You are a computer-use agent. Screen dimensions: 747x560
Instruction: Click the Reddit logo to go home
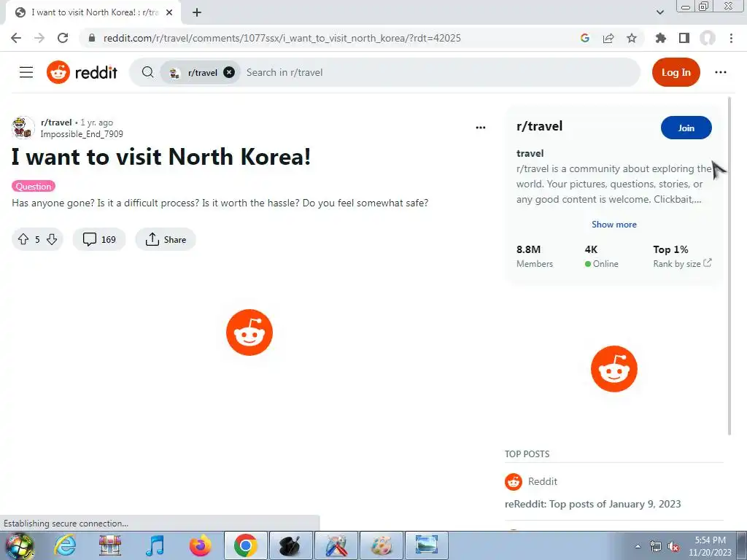[82, 72]
